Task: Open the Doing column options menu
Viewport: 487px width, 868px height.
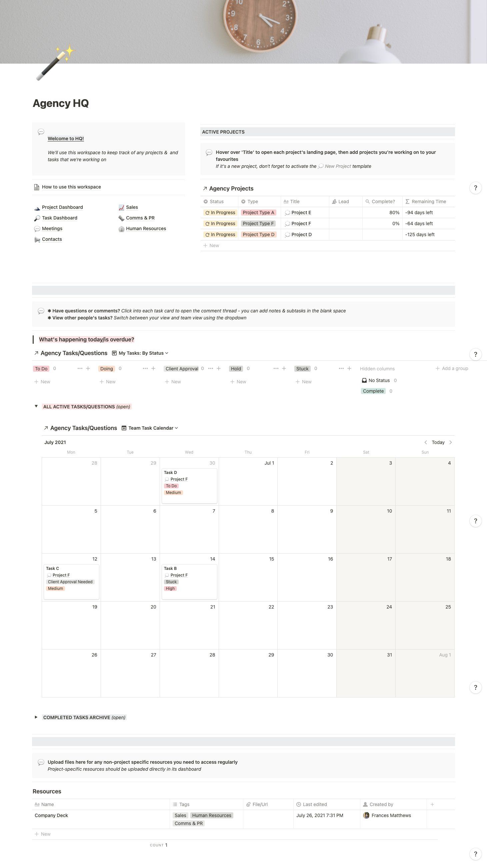Action: (x=145, y=369)
